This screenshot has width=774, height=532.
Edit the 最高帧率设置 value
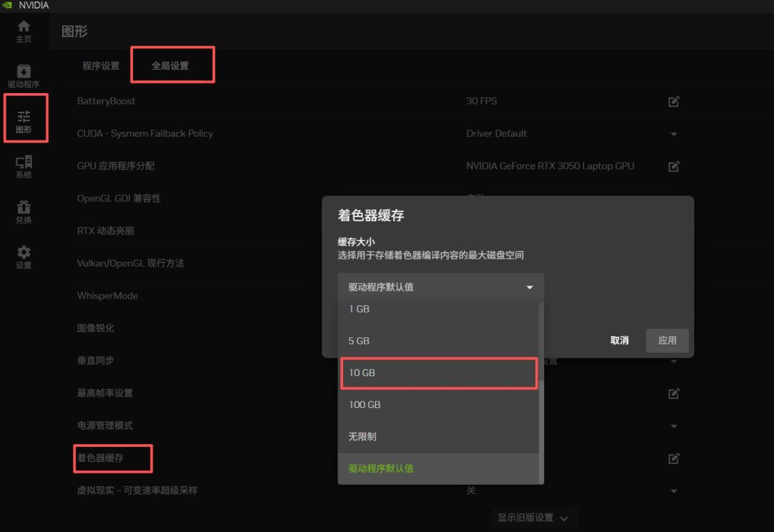[x=674, y=394]
